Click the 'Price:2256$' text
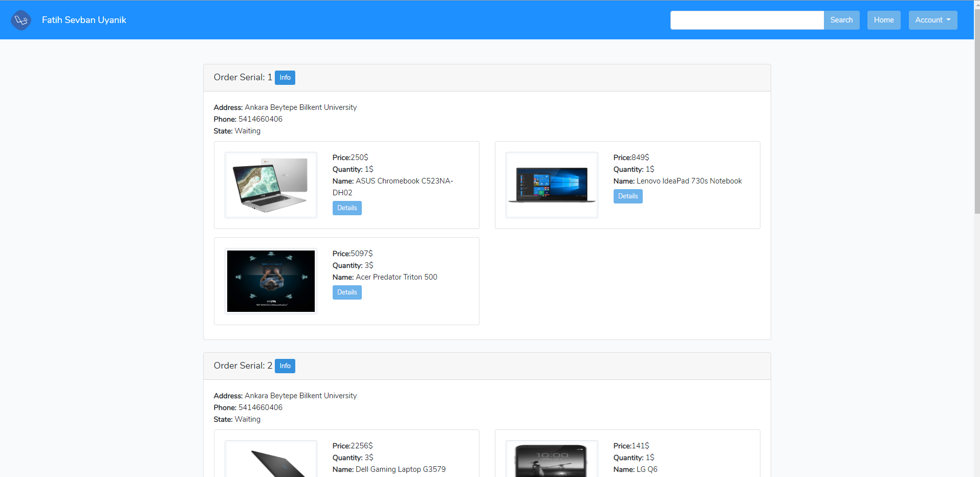The image size is (980, 477). click(353, 446)
